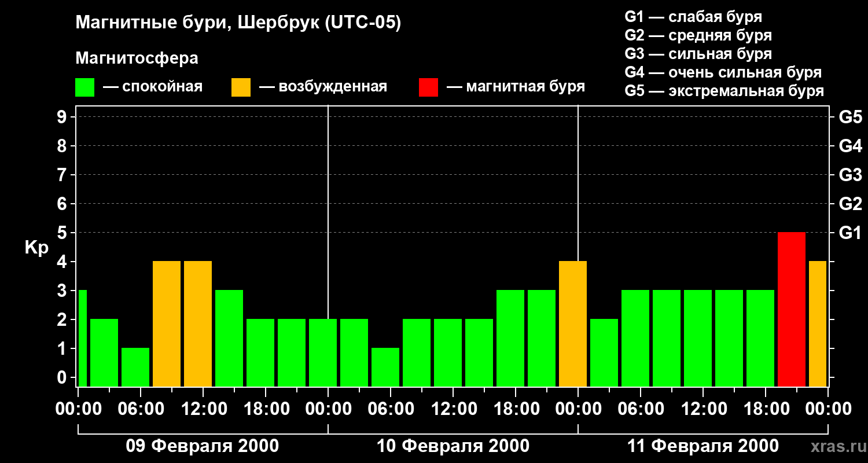Click the red magnetic storm legend swatch

point(429,87)
